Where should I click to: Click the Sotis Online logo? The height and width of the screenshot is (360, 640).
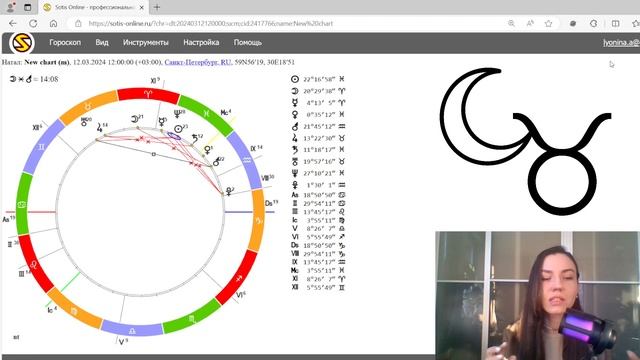(22, 42)
